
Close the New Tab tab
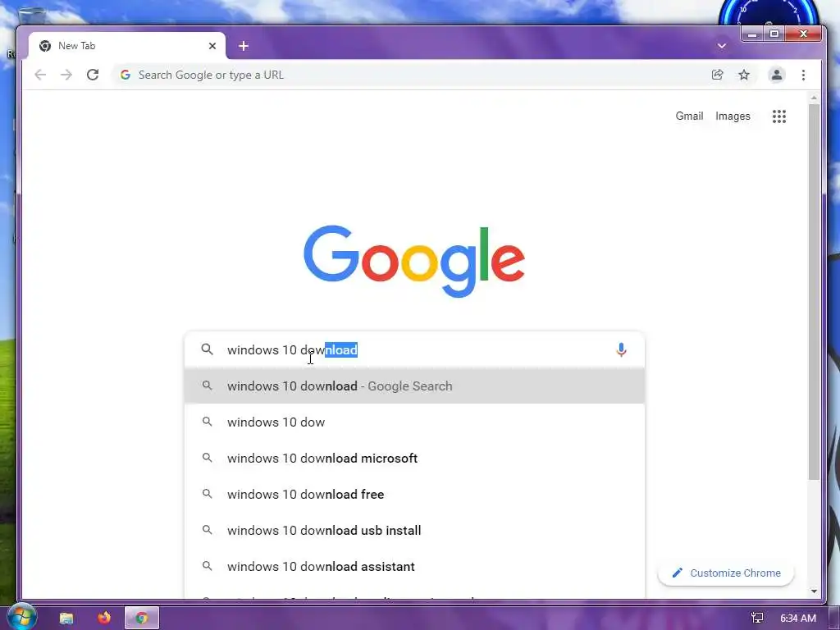click(212, 46)
